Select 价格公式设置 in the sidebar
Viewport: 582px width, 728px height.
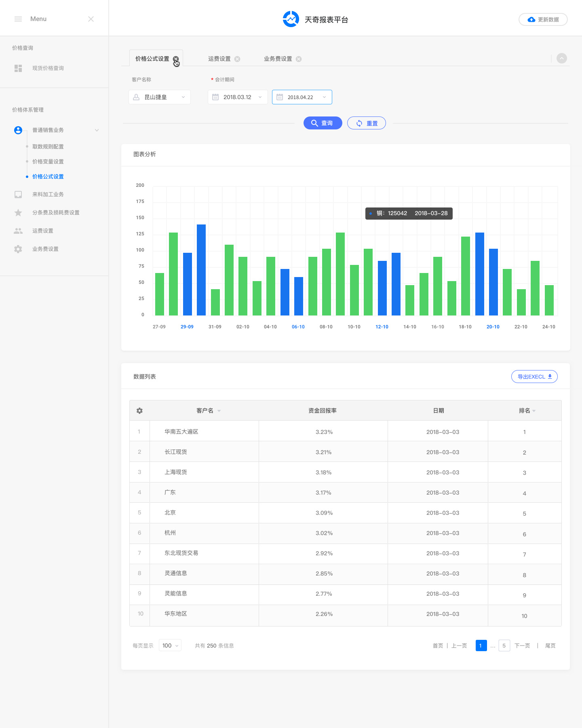pos(48,176)
